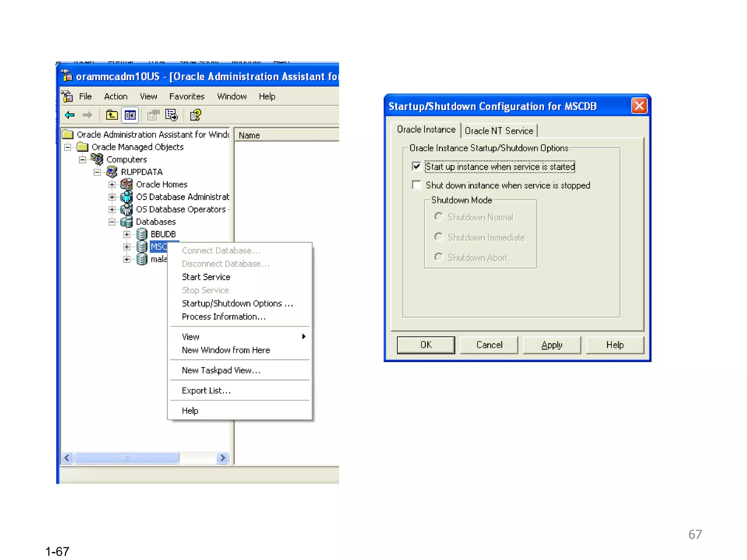The height and width of the screenshot is (560, 747).
Task: Uncheck Start up instance when service is started
Action: (417, 167)
